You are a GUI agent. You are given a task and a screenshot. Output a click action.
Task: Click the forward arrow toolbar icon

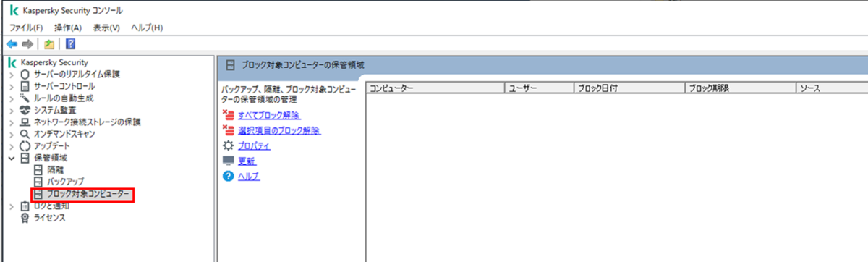[x=27, y=43]
